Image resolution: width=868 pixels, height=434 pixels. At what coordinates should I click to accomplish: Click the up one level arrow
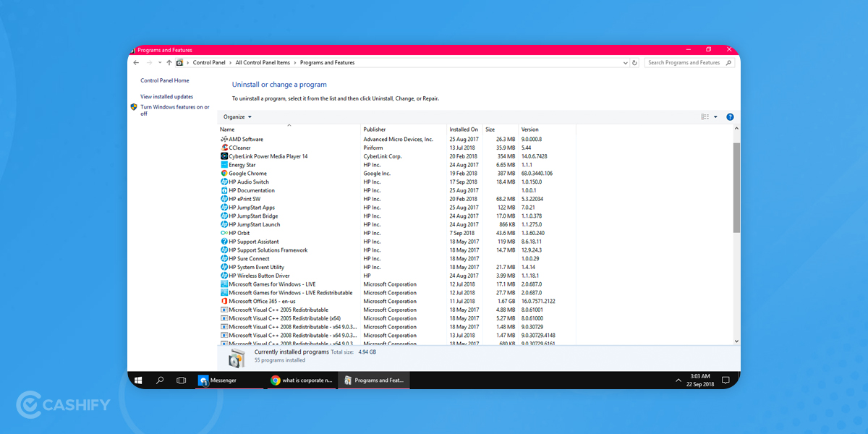(170, 62)
